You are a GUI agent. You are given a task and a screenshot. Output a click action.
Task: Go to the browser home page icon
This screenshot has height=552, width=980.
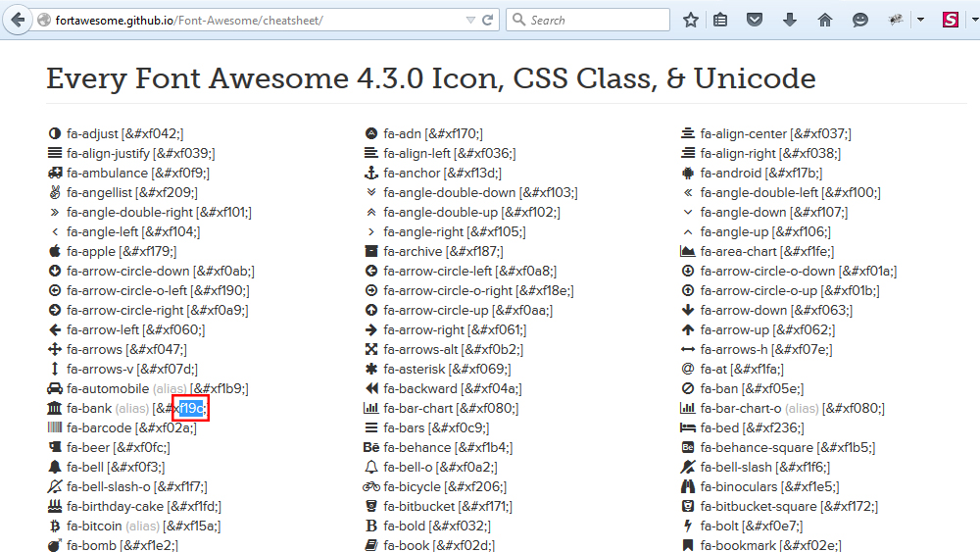(825, 20)
